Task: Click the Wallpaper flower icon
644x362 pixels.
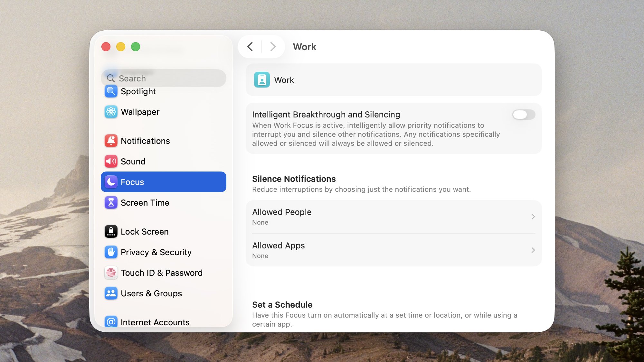Action: tap(111, 112)
